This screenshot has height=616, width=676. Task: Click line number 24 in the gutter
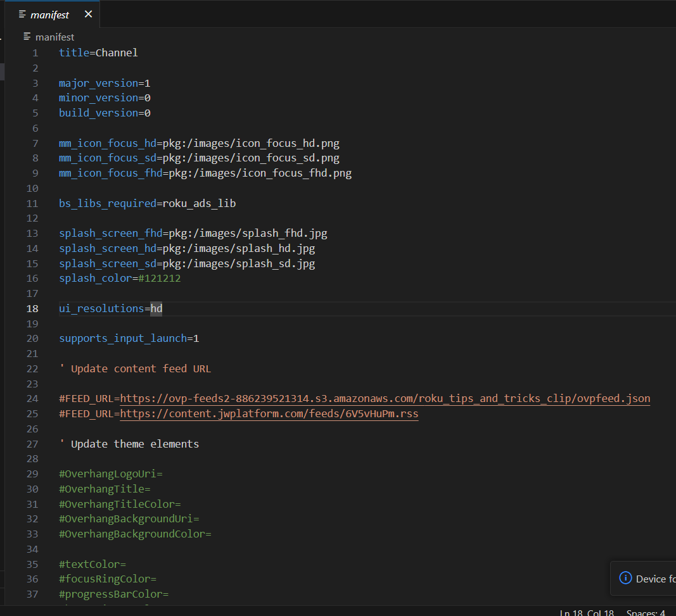(x=32, y=398)
